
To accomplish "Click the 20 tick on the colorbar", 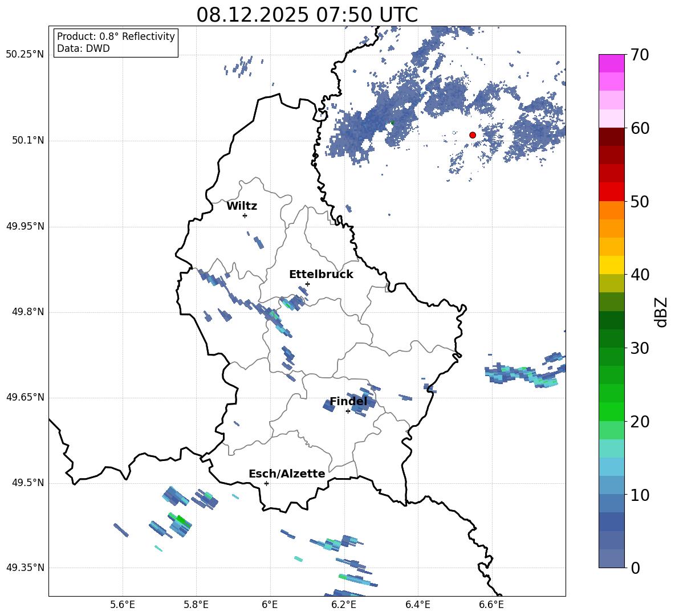I will [x=640, y=422].
